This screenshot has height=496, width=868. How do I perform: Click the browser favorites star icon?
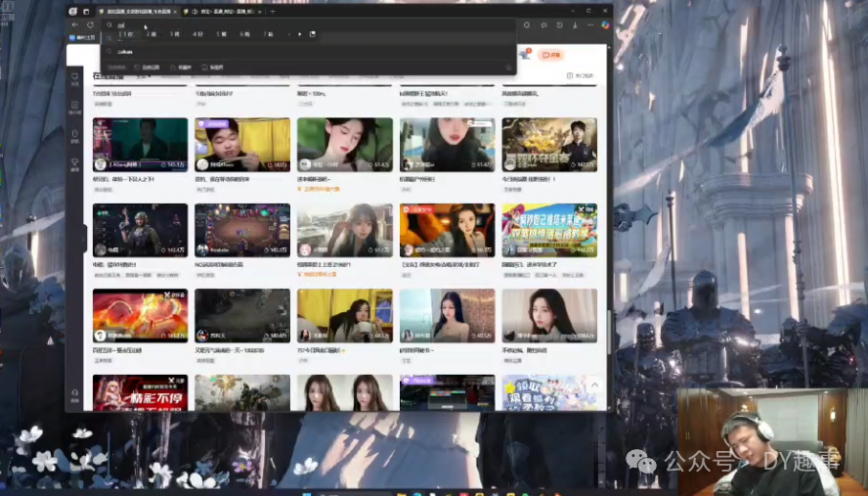(x=543, y=24)
